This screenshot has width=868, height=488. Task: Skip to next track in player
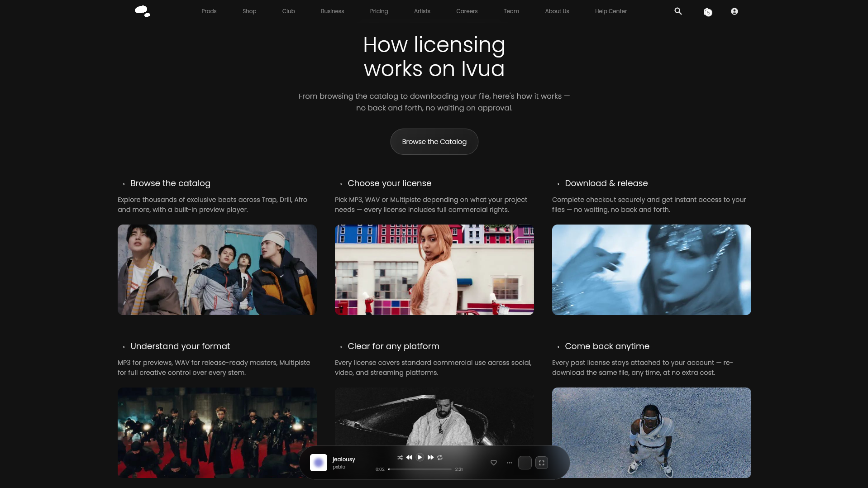430,458
